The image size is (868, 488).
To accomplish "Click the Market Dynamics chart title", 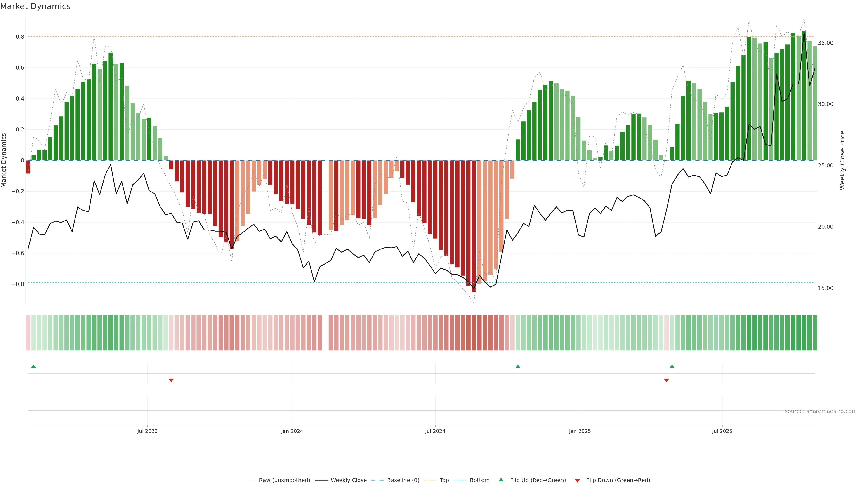I will pyautogui.click(x=35, y=6).
